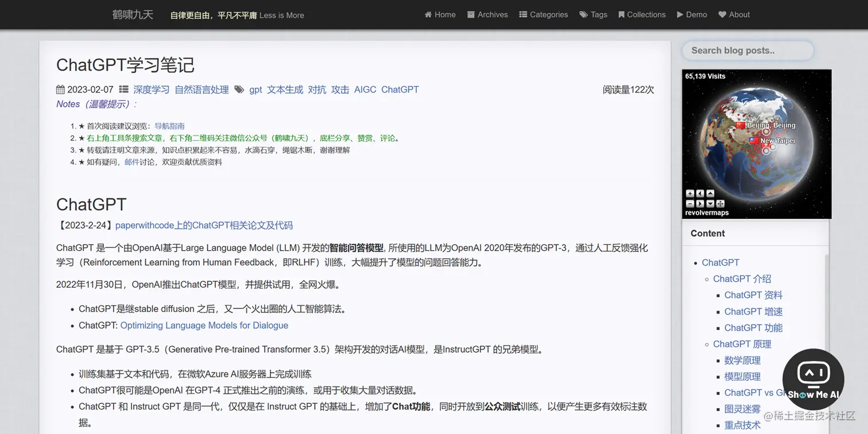The height and width of the screenshot is (434, 868).
Task: Open the 自然语言处理 category link
Action: pos(201,90)
